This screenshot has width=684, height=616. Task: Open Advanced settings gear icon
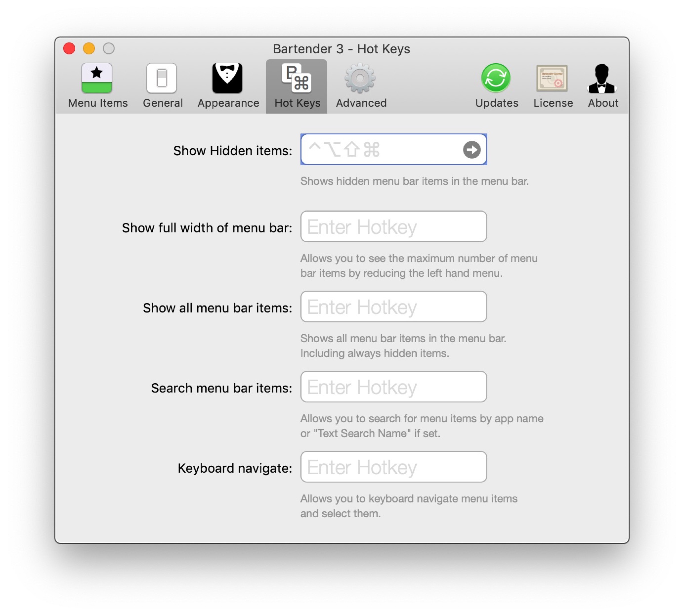360,78
